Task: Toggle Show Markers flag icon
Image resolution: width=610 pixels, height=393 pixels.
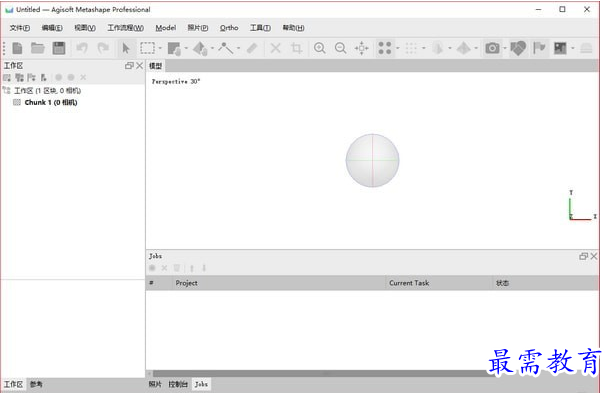Action: 539,48
